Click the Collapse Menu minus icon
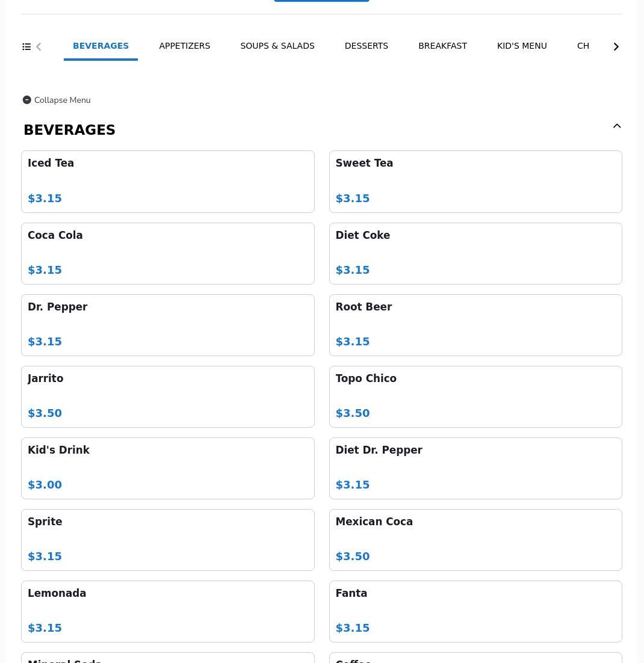 (26, 100)
